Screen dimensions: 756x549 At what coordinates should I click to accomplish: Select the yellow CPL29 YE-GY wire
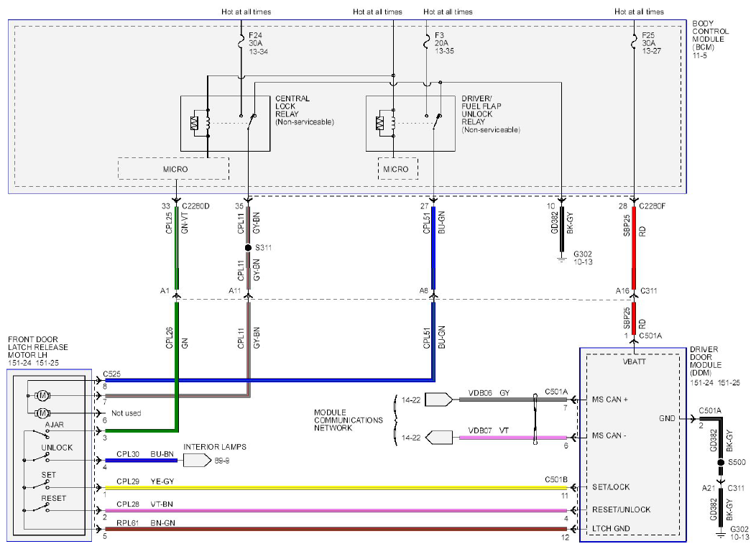(336, 488)
